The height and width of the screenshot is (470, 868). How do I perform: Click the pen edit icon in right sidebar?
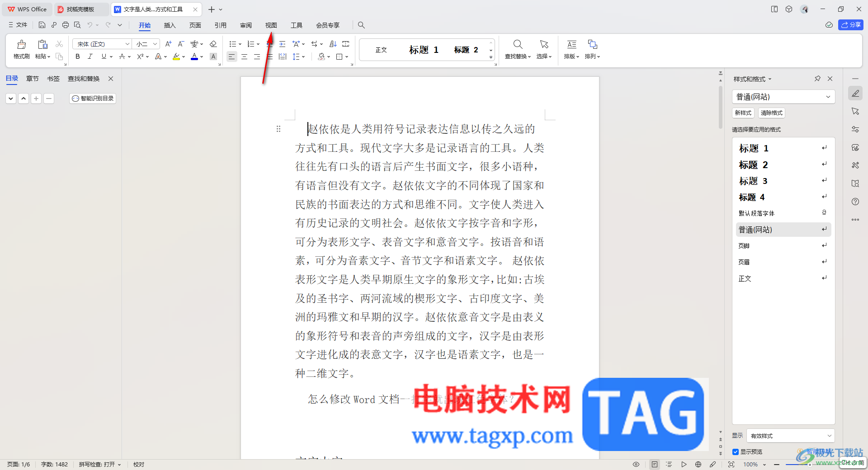[x=855, y=93]
